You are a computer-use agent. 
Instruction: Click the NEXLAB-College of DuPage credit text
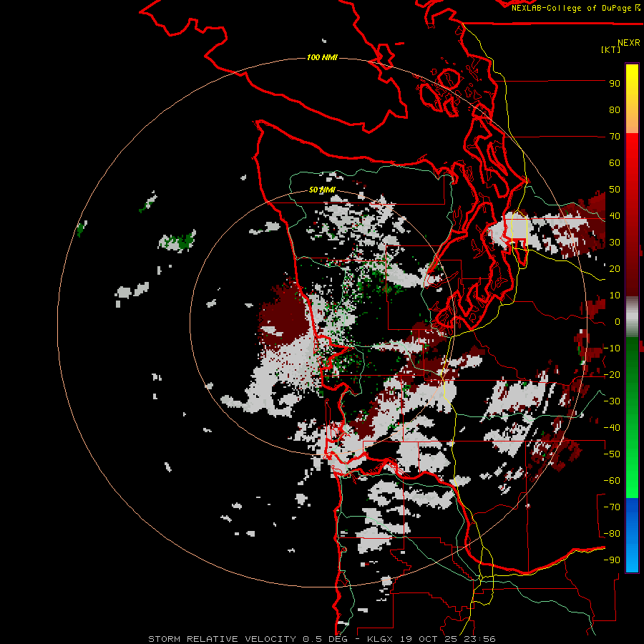pyautogui.click(x=576, y=8)
